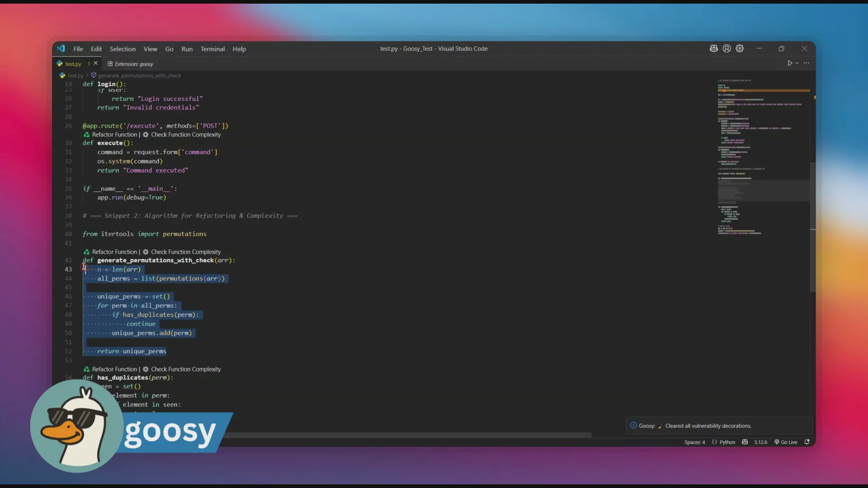Close the test.py editor tab
The width and height of the screenshot is (868, 488).
(96, 63)
